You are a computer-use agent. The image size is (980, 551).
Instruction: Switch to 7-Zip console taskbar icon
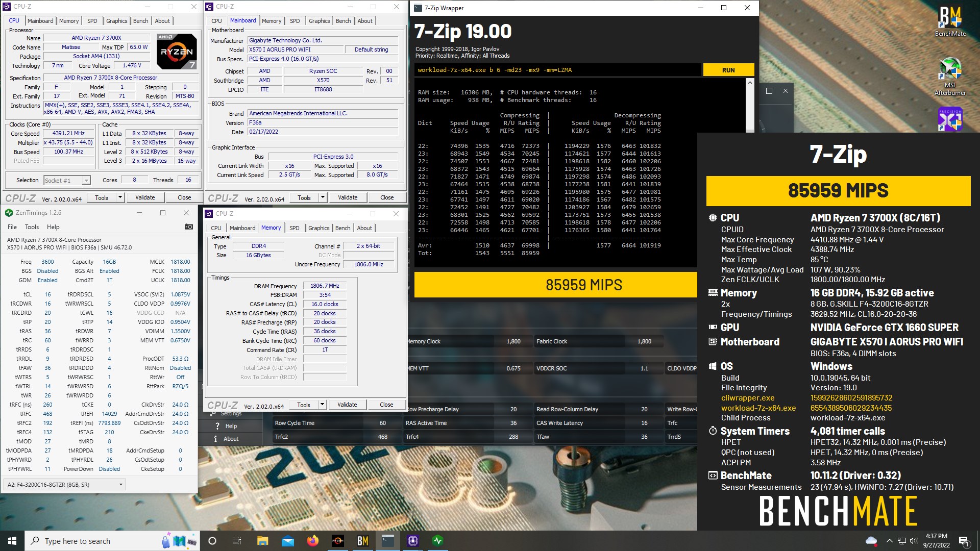(387, 541)
